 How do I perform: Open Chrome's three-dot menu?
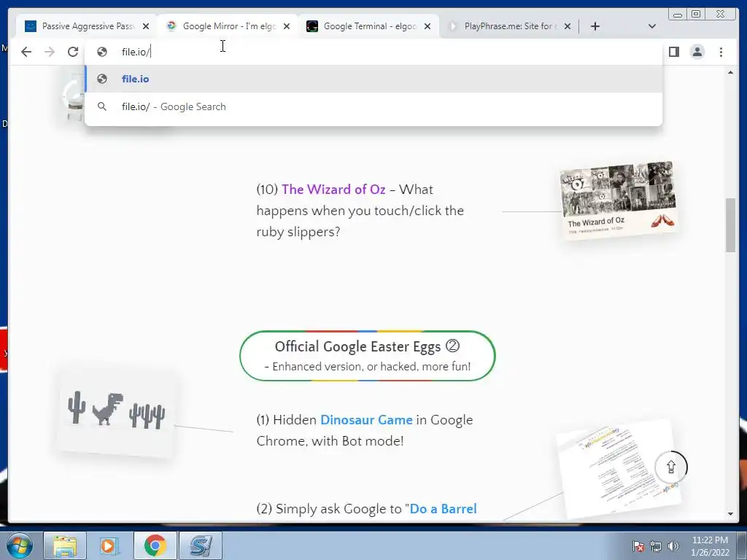point(721,52)
